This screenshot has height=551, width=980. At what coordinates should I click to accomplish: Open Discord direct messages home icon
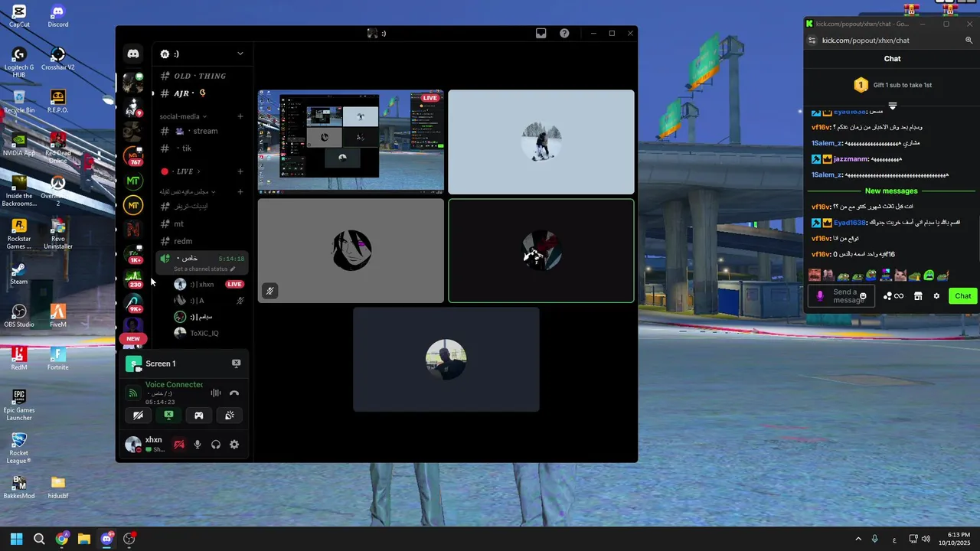tap(133, 54)
